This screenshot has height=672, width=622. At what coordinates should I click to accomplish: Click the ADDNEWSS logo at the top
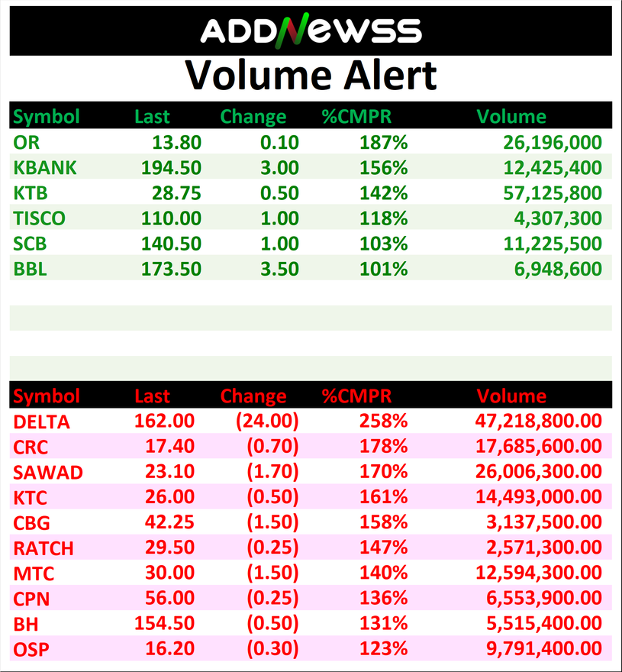click(311, 31)
